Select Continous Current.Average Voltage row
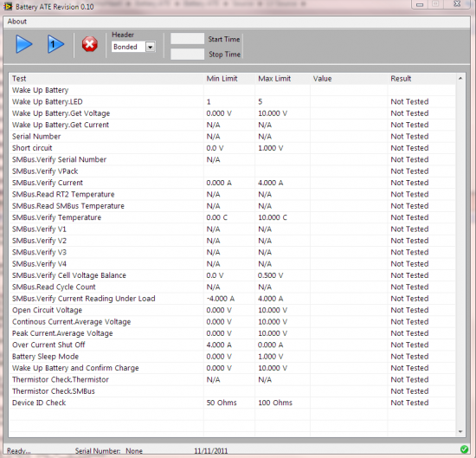476x458 pixels. pyautogui.click(x=232, y=321)
